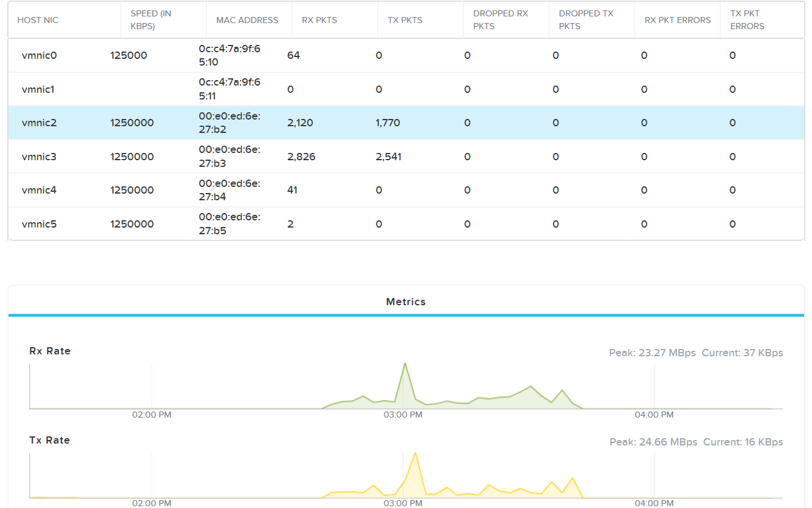Click the Rx Rate chart title
Image resolution: width=812 pixels, height=508 pixels.
click(50, 351)
